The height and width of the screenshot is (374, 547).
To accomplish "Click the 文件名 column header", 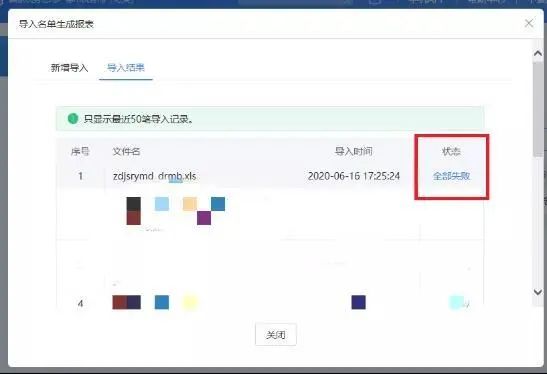I will [x=126, y=151].
